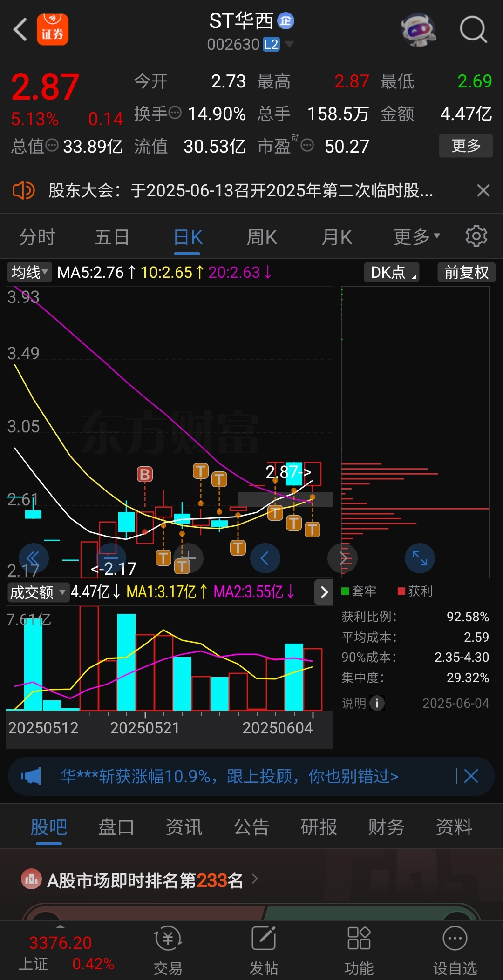Open the 成交额 sub-indicator dropdown

38,592
